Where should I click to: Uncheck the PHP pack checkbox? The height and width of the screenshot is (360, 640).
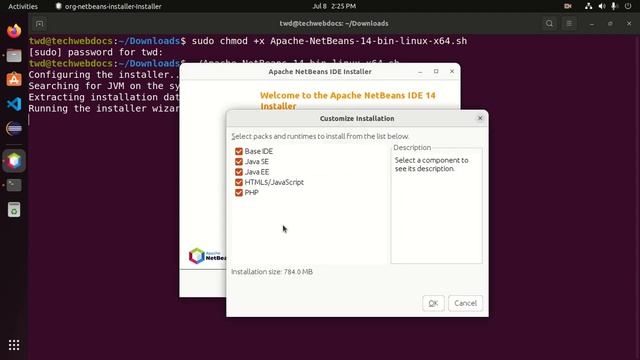pos(239,193)
